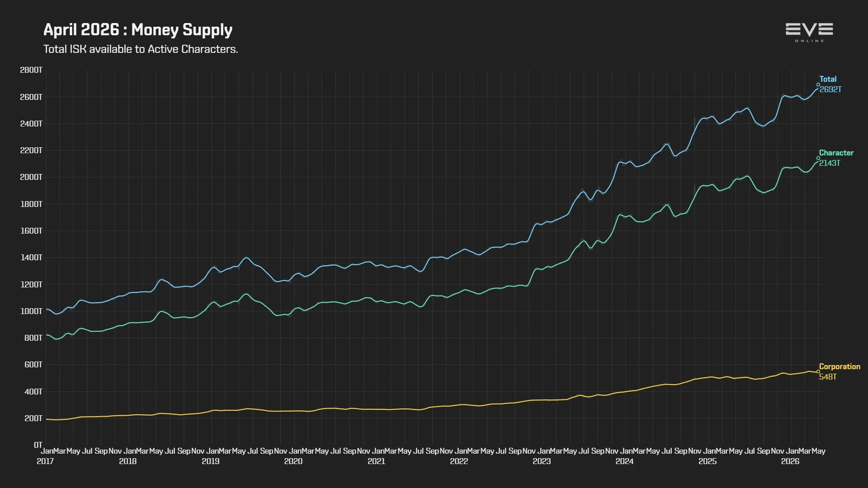
Task: Select the blue Total series label
Action: [x=828, y=79]
